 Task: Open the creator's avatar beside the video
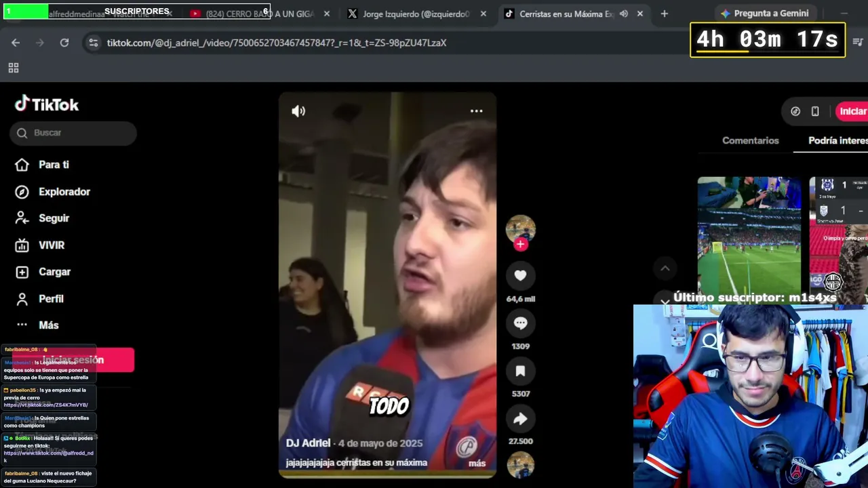tap(520, 229)
